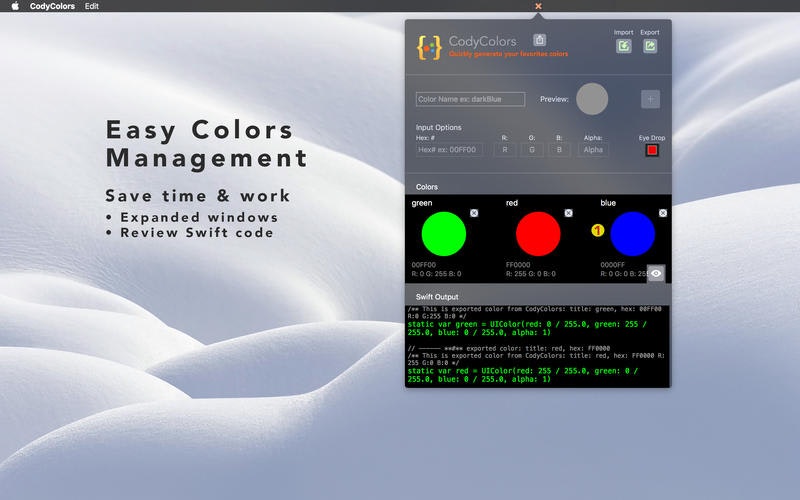Delete the blue color with its X
This screenshot has height=500, width=800.
tap(663, 213)
